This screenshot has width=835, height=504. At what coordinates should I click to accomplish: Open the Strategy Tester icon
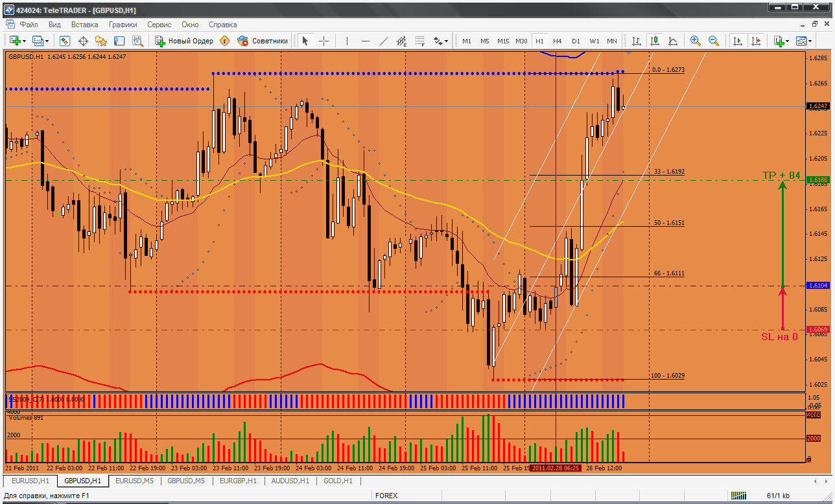[137, 41]
